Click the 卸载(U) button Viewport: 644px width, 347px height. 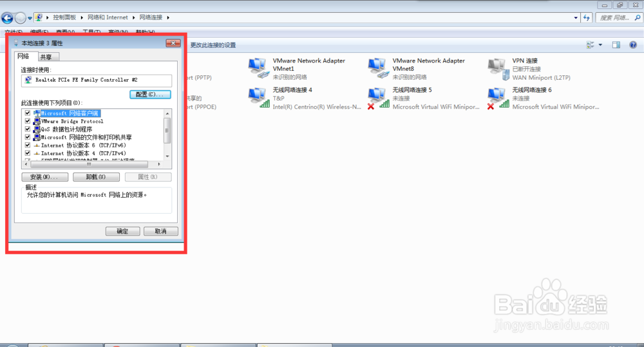click(96, 177)
